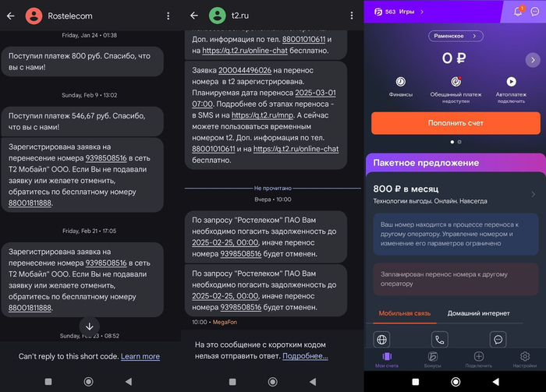Expand the Раменское region selector
Screen dimensions: 546x392
456,36
